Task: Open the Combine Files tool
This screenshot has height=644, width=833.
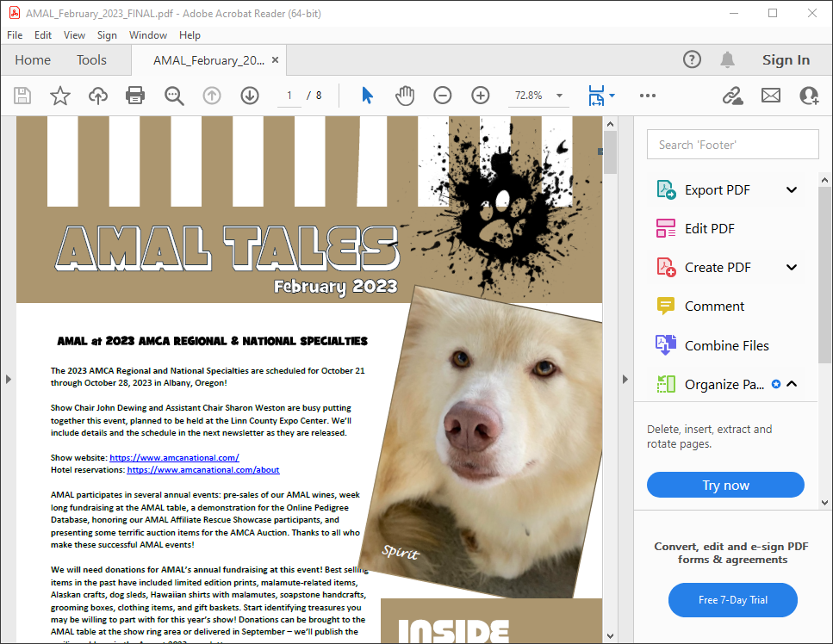Action: click(726, 345)
